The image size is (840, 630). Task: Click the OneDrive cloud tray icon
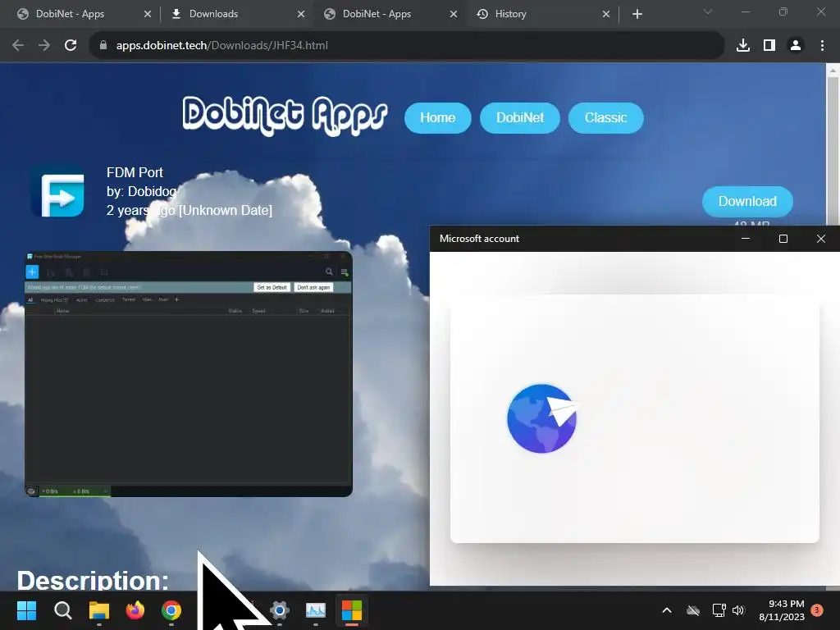tap(693, 610)
